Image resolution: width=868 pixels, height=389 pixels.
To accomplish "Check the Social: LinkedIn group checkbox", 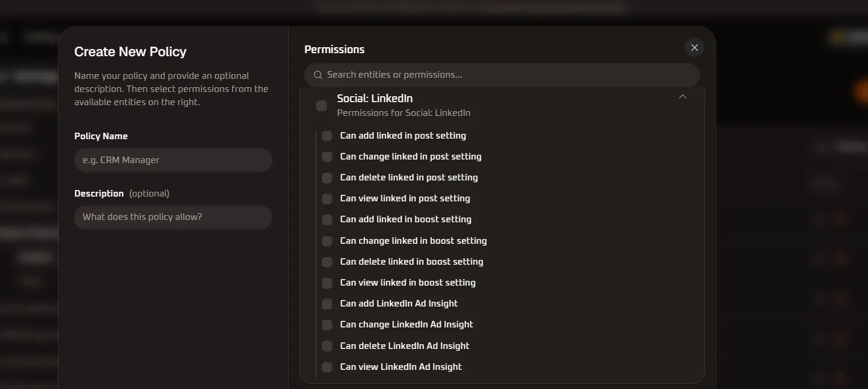I will click(321, 106).
